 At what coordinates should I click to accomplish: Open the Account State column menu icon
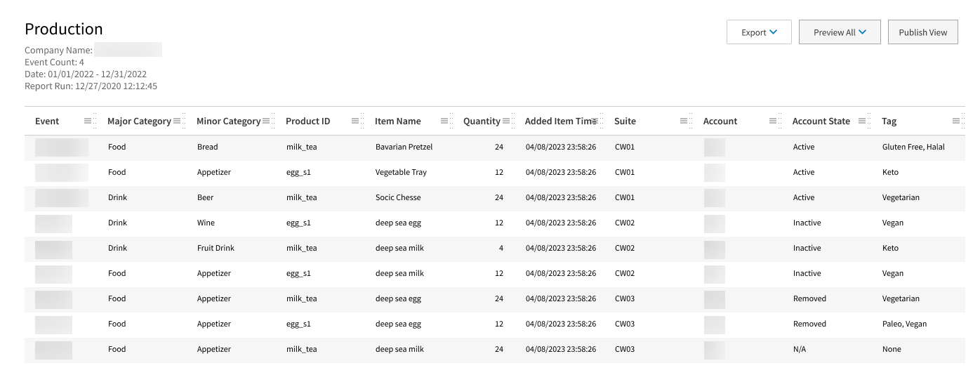pyautogui.click(x=862, y=121)
